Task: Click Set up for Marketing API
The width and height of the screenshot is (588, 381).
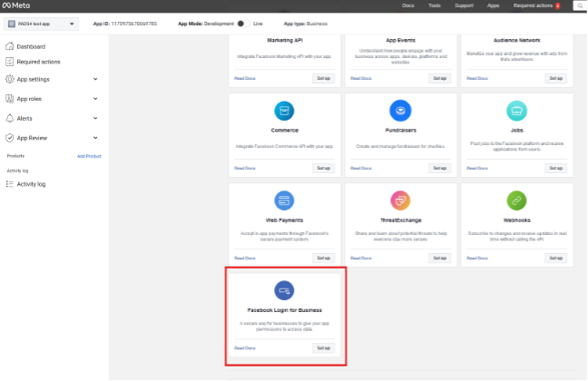Action: coord(323,78)
